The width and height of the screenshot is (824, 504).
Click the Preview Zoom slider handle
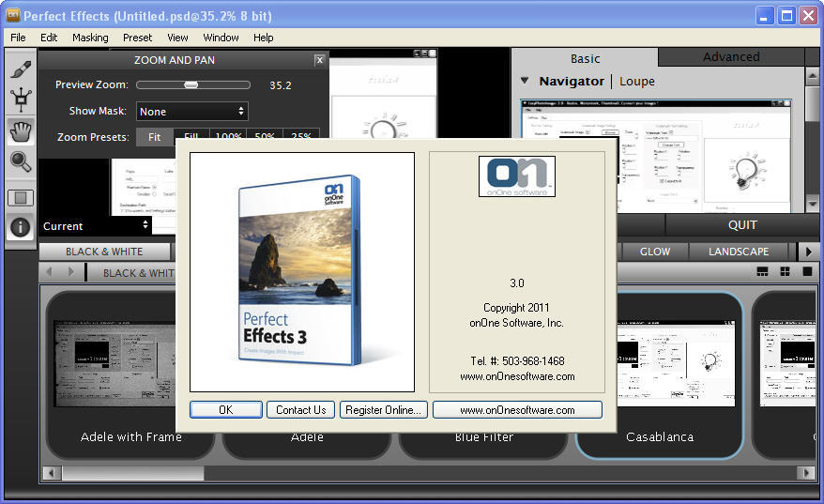191,85
